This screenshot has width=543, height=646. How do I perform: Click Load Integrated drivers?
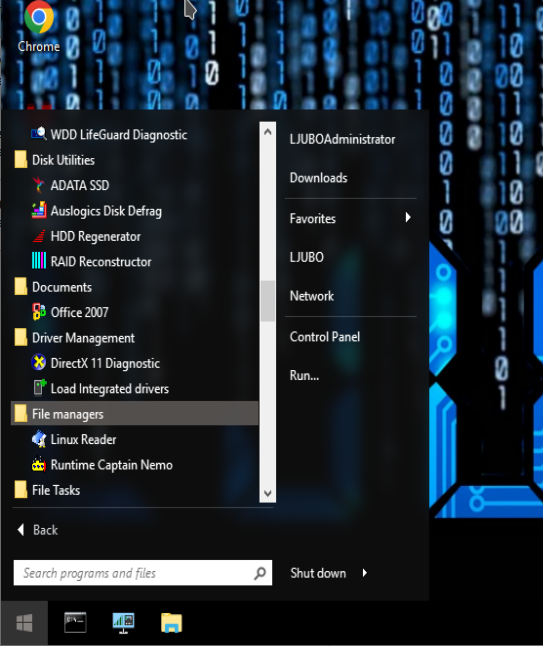pos(100,389)
